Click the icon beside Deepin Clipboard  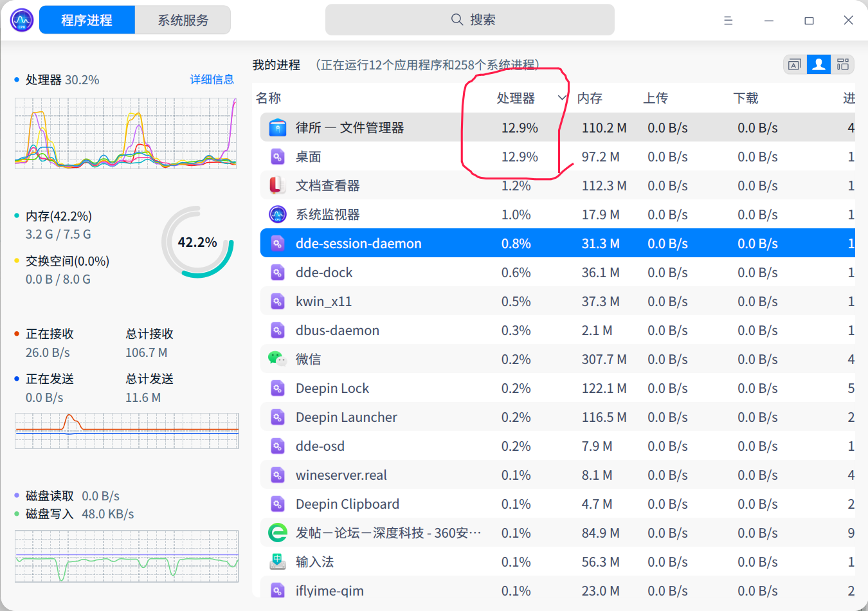(x=277, y=504)
